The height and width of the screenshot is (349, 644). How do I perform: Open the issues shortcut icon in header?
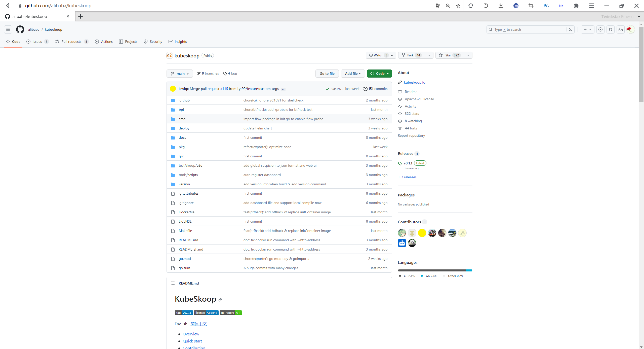[x=600, y=29]
